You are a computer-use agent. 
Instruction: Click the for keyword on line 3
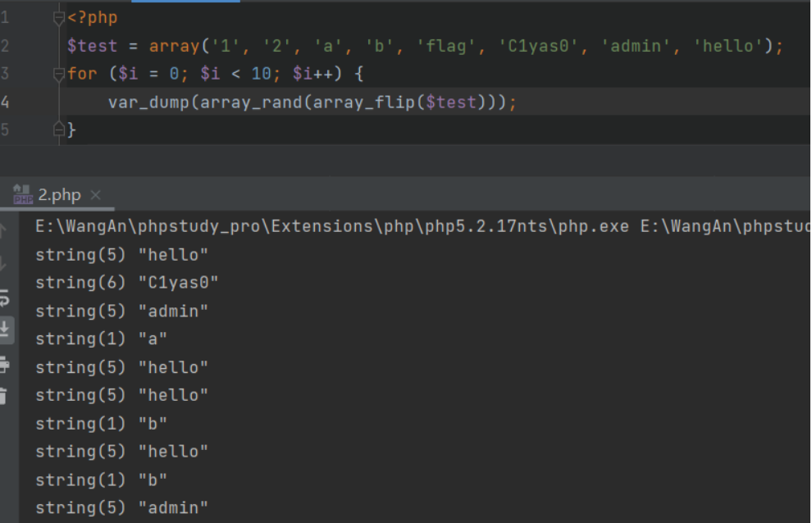coord(82,74)
